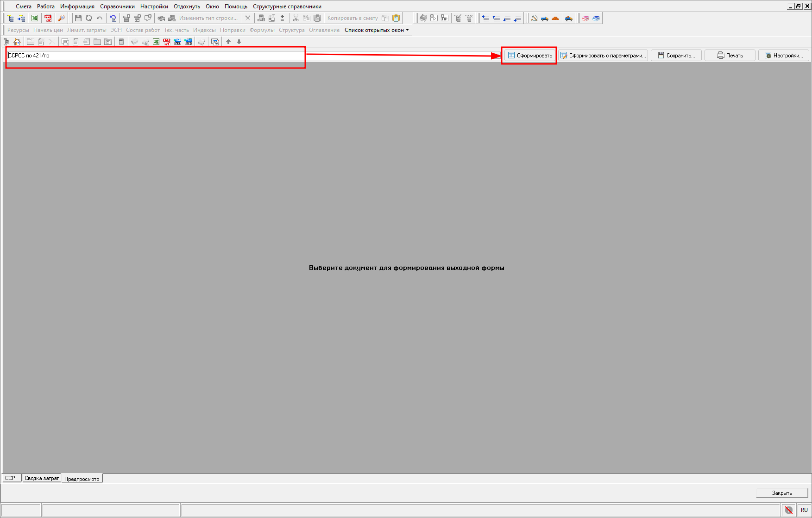Click Сформировать с параметрами button
The image size is (812, 518).
point(603,56)
